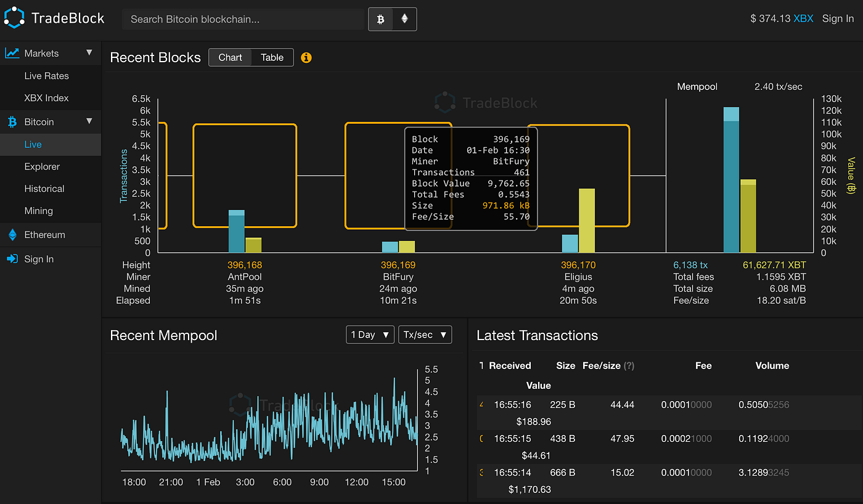
Task: Open block height 396,168 link
Action: coord(245,265)
